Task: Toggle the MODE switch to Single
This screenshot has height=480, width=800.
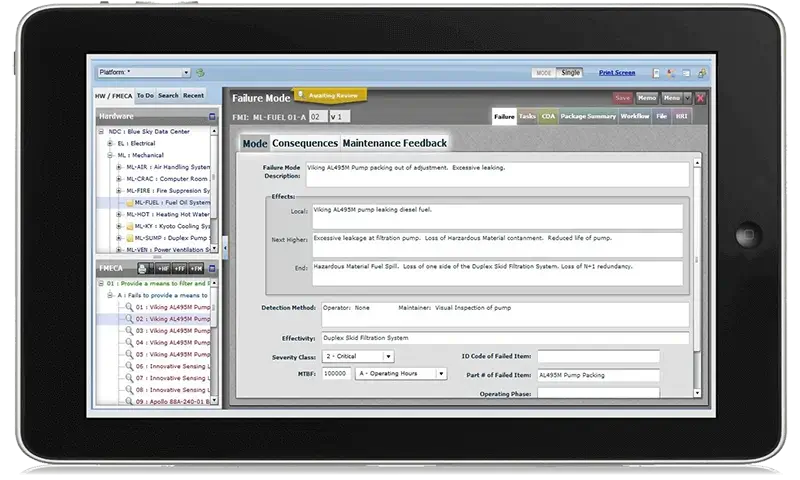Action: pos(570,73)
